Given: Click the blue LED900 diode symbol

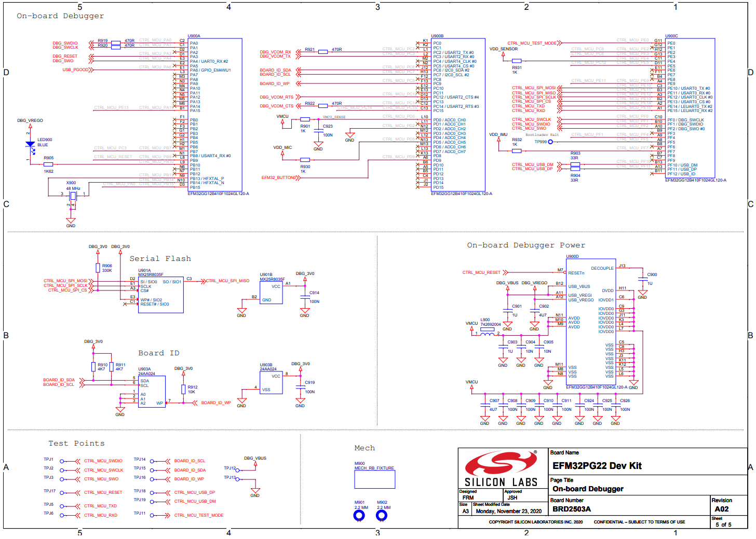Looking at the screenshot, I should 30,144.
